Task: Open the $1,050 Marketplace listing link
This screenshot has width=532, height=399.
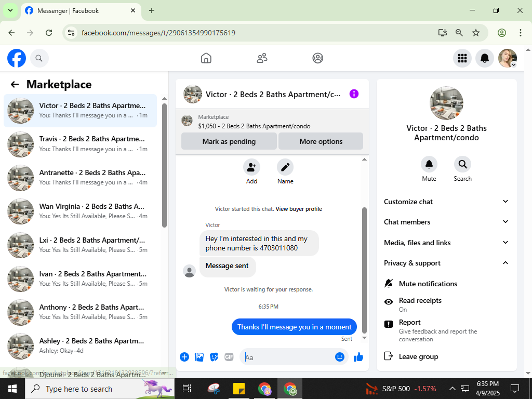Action: coord(254,126)
